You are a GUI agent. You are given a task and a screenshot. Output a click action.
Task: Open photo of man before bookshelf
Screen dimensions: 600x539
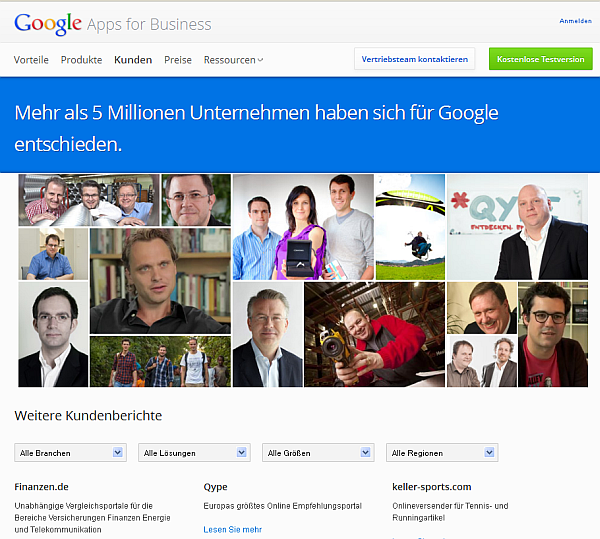160,281
